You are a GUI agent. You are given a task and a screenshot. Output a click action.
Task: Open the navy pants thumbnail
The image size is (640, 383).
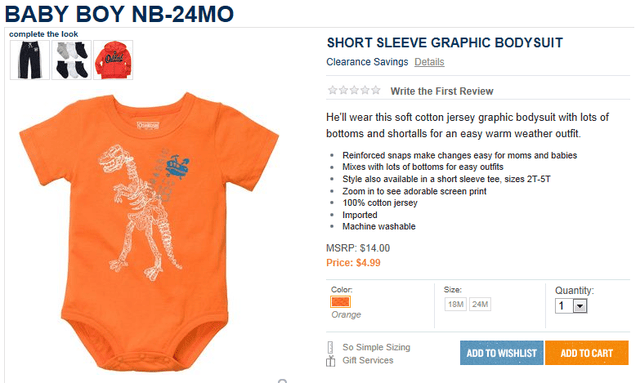coord(30,60)
